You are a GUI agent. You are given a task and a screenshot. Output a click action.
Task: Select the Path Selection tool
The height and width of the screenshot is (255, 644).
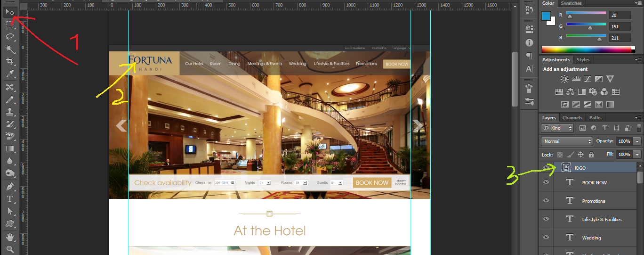tap(10, 211)
